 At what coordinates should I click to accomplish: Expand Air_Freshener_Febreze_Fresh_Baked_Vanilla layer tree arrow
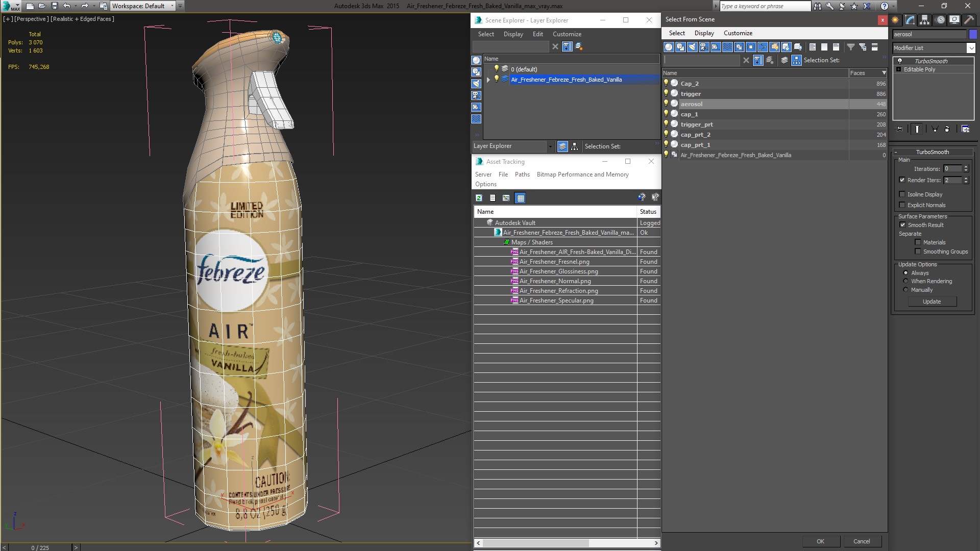488,80
